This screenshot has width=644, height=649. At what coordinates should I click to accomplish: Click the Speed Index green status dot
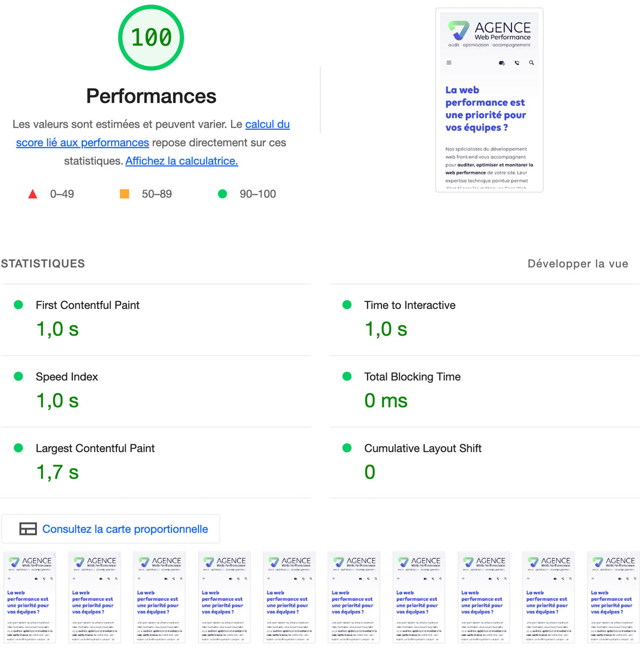pos(18,376)
